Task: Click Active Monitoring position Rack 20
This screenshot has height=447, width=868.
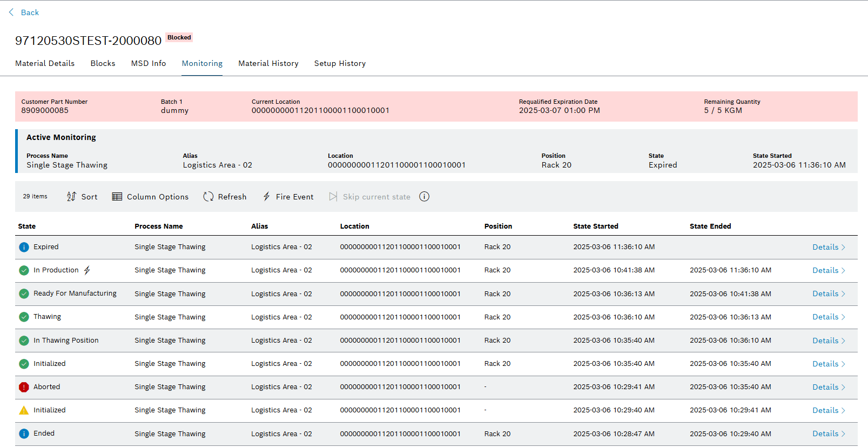Action: 556,165
